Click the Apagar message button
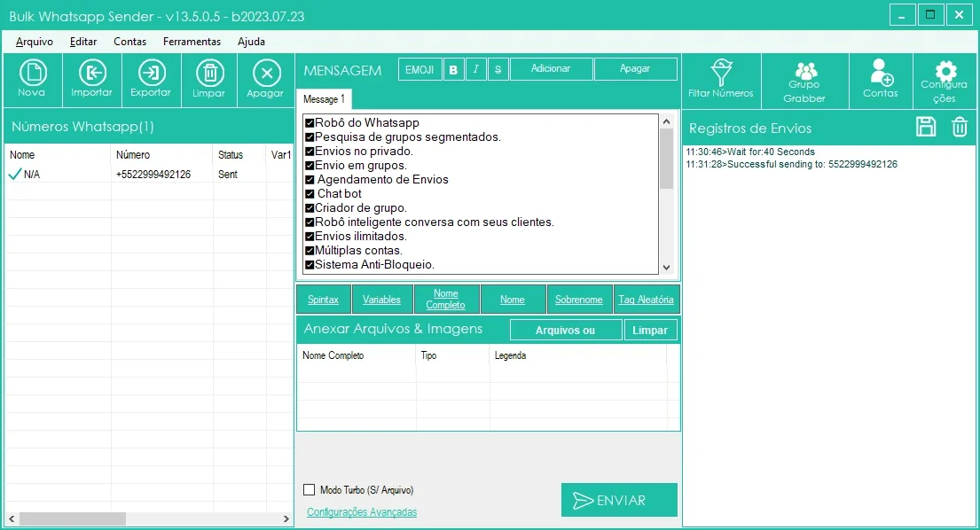This screenshot has height=530, width=980. [635, 68]
